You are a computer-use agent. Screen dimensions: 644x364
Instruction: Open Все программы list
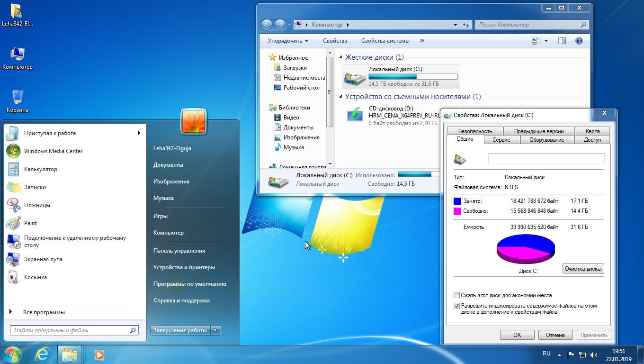pyautogui.click(x=44, y=312)
